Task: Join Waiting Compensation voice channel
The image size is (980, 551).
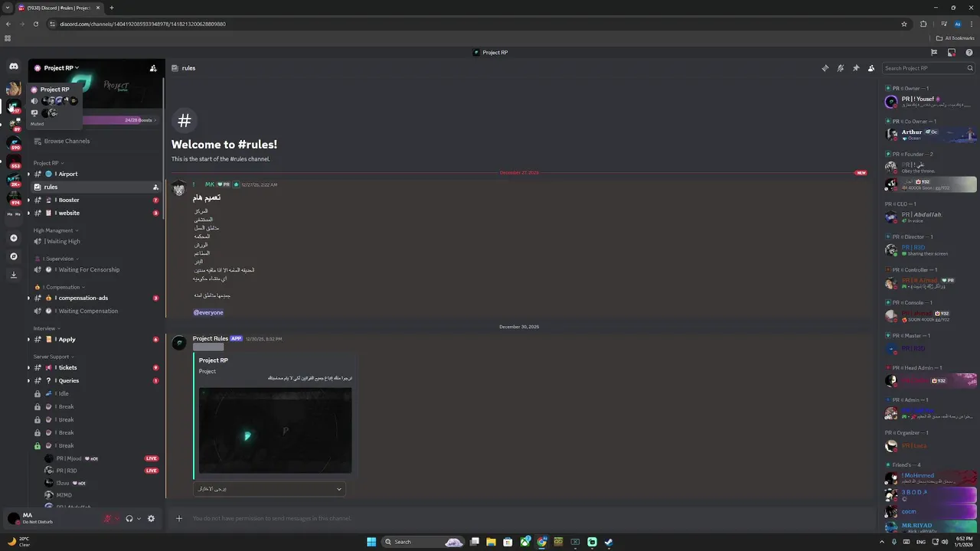Action: point(96,311)
